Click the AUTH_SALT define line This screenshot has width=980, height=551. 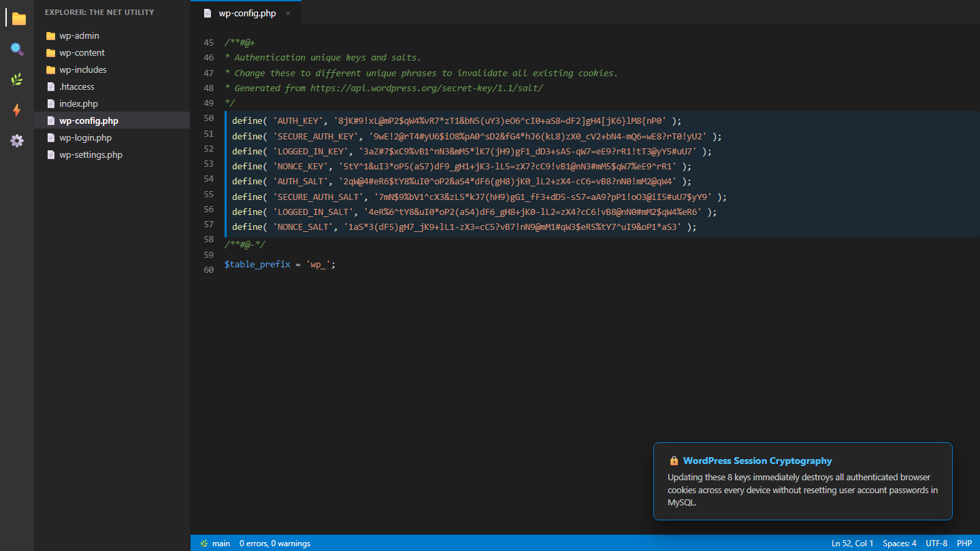point(461,181)
